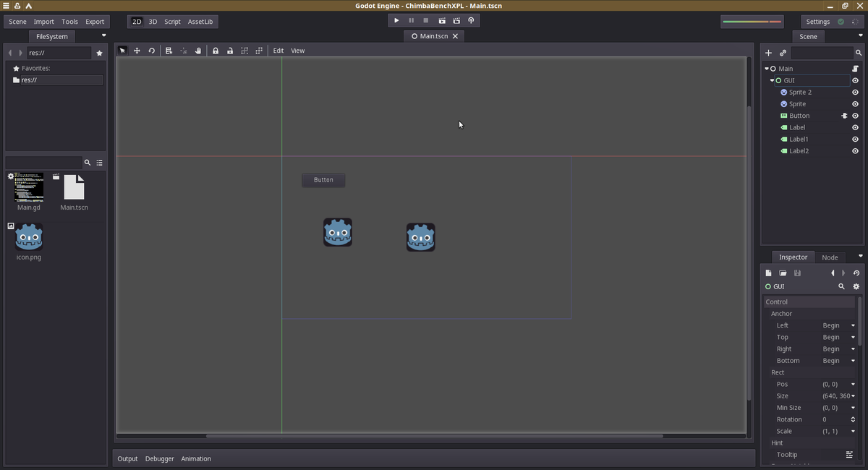Select the arrow Select Mode tool
Viewport: 868px width, 470px height.
pos(122,51)
